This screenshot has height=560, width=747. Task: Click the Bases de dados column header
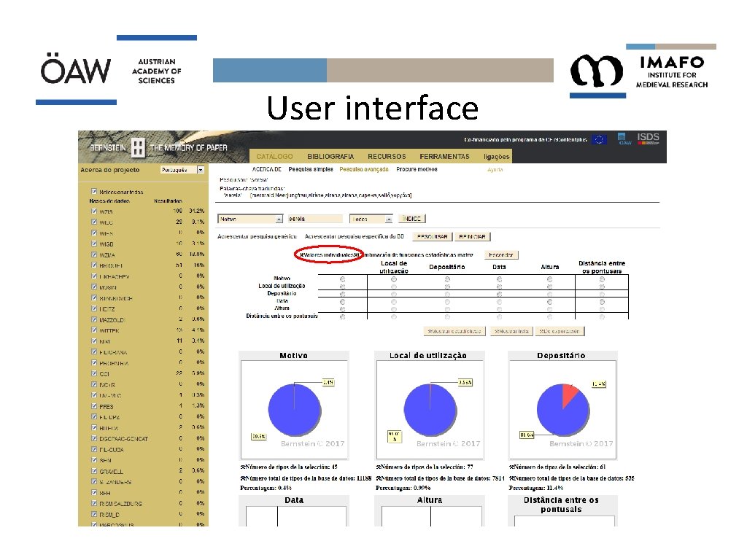[x=109, y=201]
